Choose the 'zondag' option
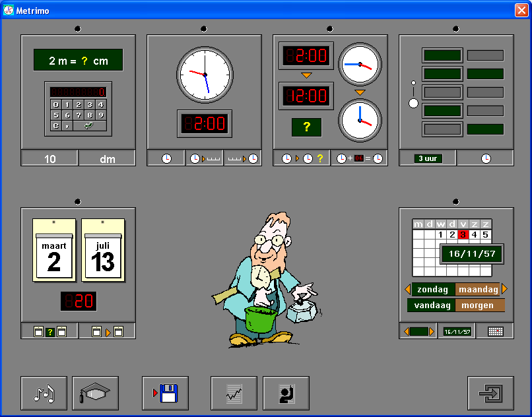The height and width of the screenshot is (417, 532). coord(433,289)
